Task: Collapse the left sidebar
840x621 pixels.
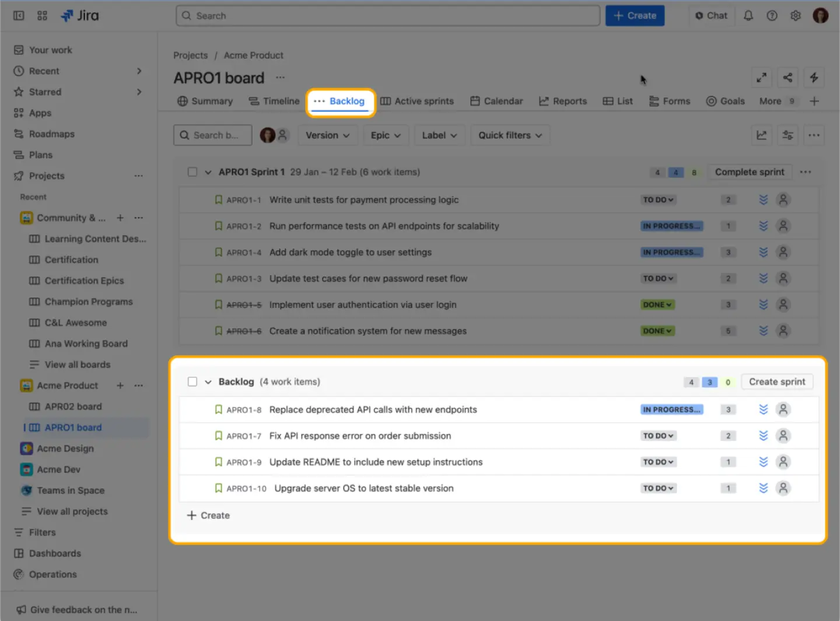Action: click(x=18, y=15)
